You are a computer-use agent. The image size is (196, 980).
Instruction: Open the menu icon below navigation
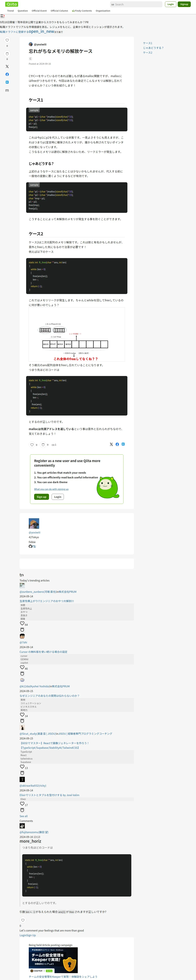click(x=2, y=16)
